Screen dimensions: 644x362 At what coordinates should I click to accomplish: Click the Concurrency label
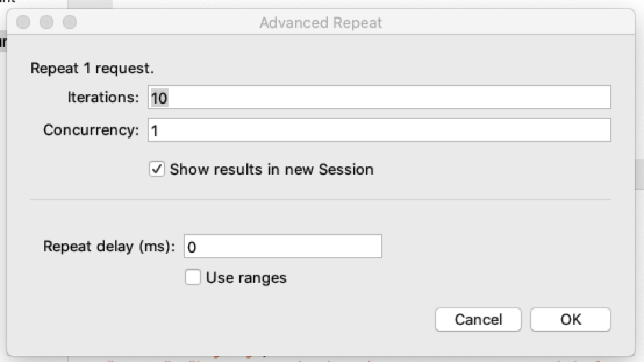[x=91, y=130]
